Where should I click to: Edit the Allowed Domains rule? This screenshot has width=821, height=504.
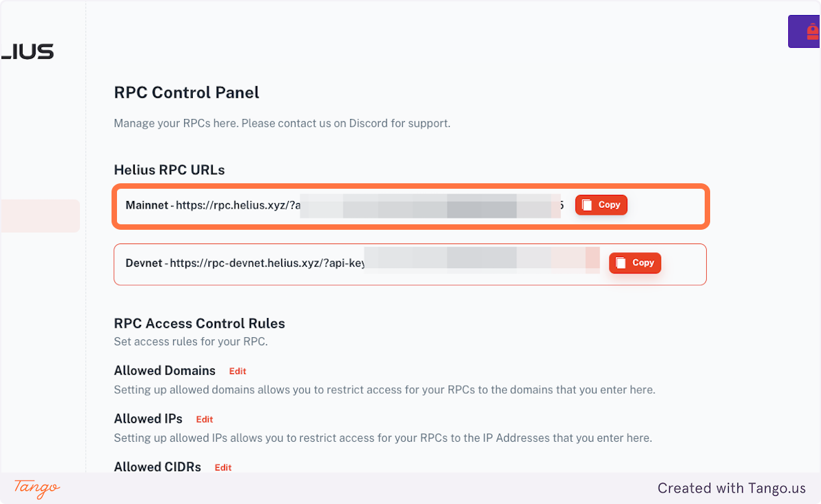click(237, 371)
